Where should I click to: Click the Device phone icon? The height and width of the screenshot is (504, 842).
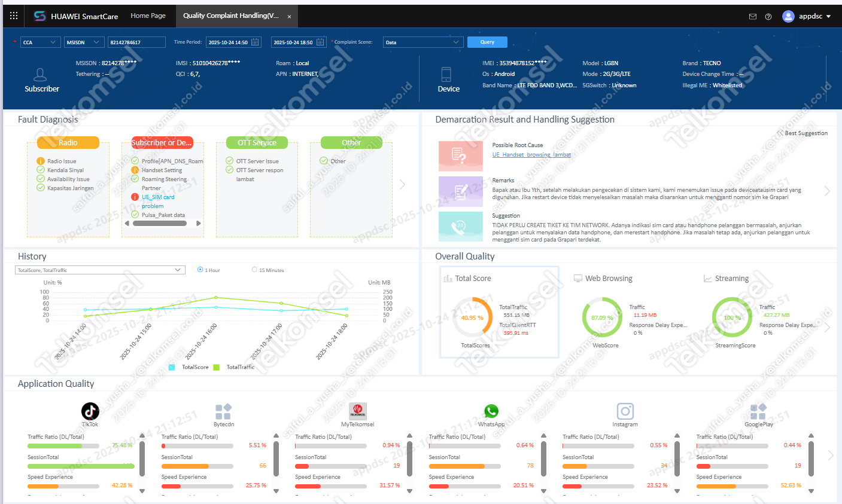[x=446, y=74]
